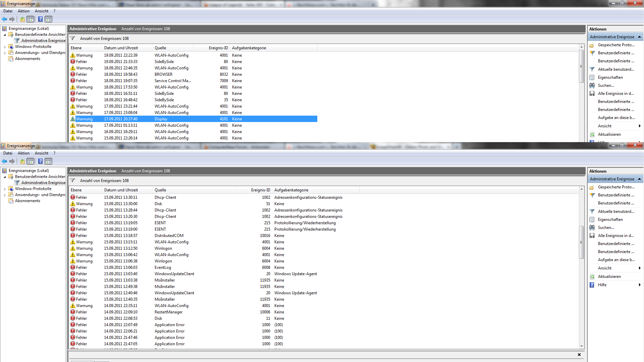Screen dimensions: 644x362
Task: Click the blue Back arrow in lower window toolbar
Action: (x=4, y=162)
